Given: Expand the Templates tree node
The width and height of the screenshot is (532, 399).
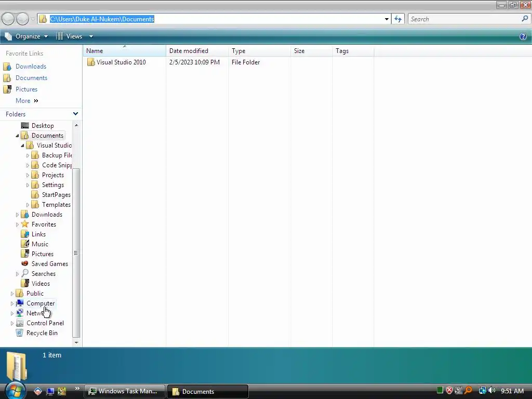Looking at the screenshot, I should coord(28,205).
